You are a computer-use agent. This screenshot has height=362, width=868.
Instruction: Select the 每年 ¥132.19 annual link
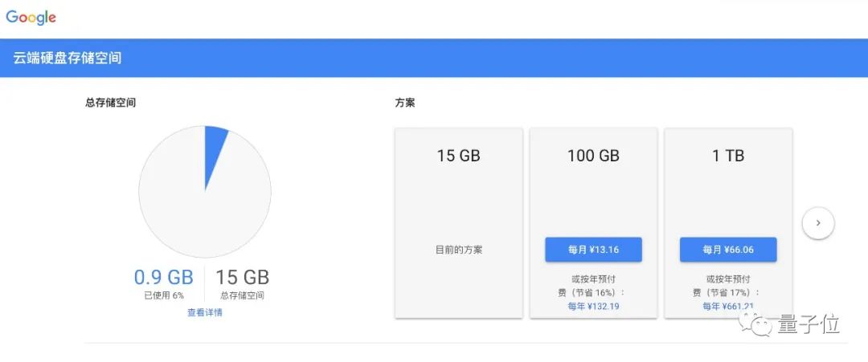click(593, 306)
